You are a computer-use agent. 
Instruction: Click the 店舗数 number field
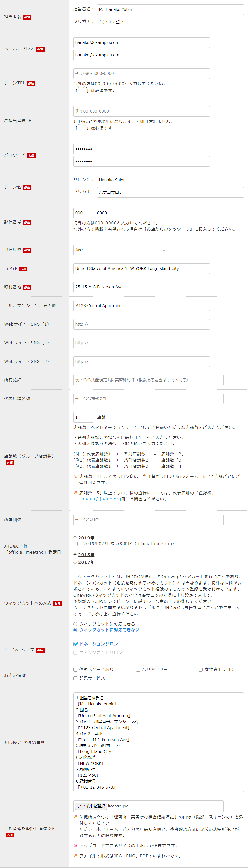pos(83,417)
